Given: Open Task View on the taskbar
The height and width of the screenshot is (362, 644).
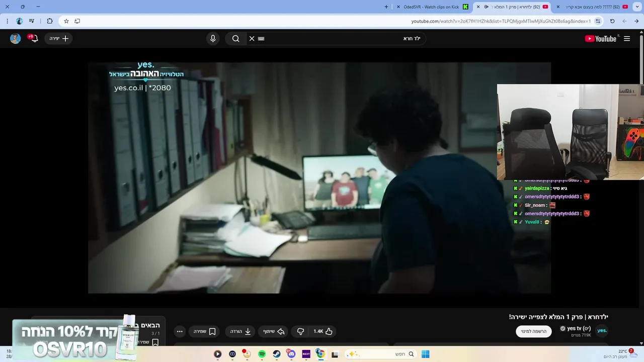Looking at the screenshot, I should [335, 354].
